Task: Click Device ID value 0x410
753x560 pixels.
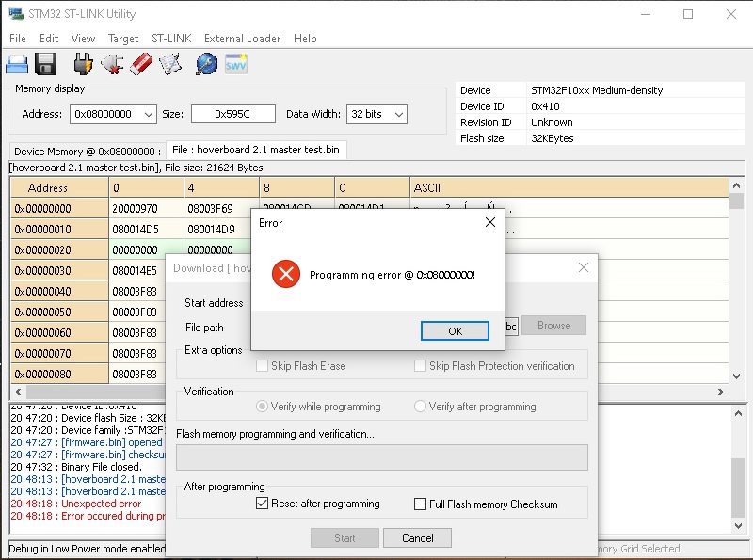Action: click(x=545, y=106)
